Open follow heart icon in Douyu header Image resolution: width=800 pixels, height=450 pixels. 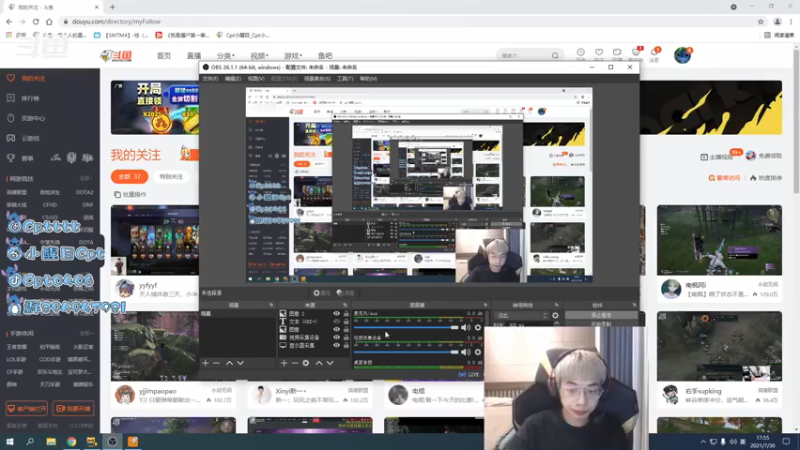599,53
